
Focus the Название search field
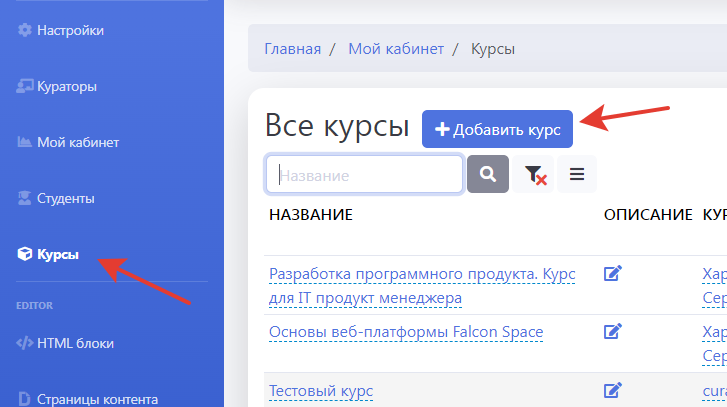(x=364, y=174)
